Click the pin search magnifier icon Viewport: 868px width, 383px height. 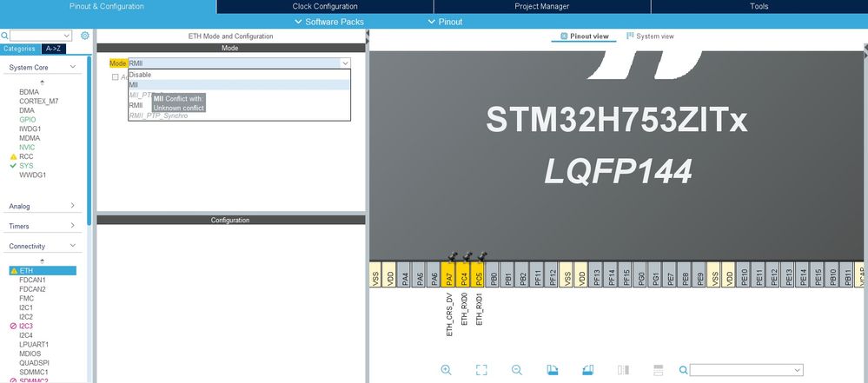pos(684,370)
